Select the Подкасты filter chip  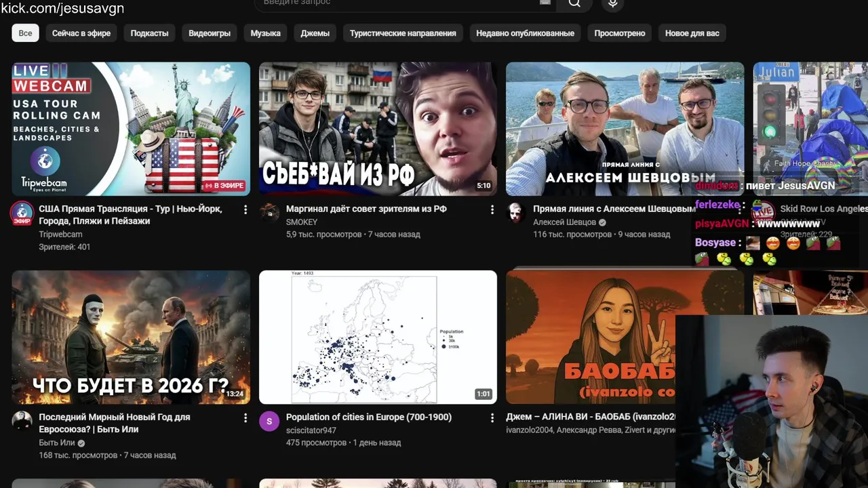coord(149,33)
